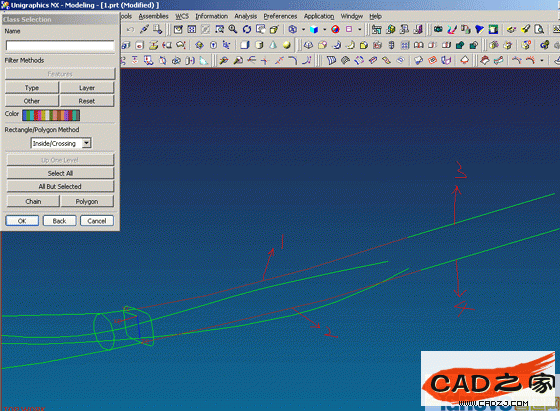Select the Zoom magnifier tool

coord(233,29)
